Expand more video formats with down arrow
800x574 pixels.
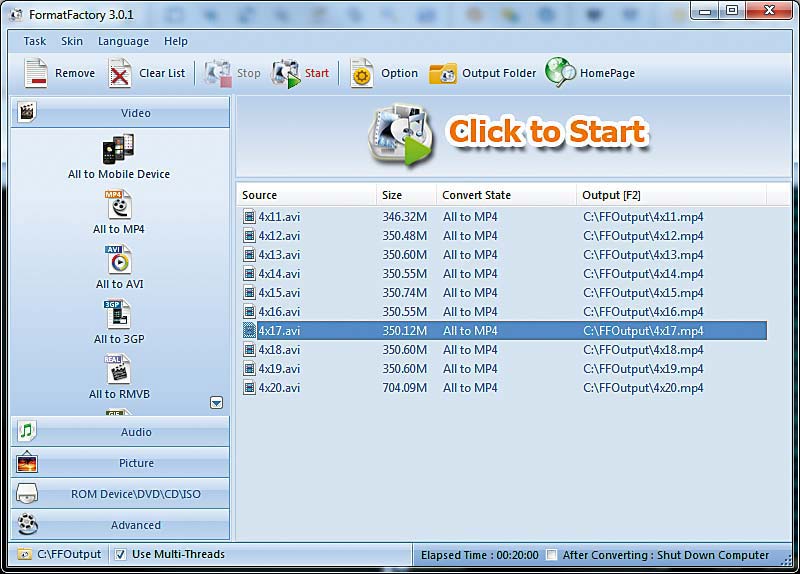[x=216, y=403]
